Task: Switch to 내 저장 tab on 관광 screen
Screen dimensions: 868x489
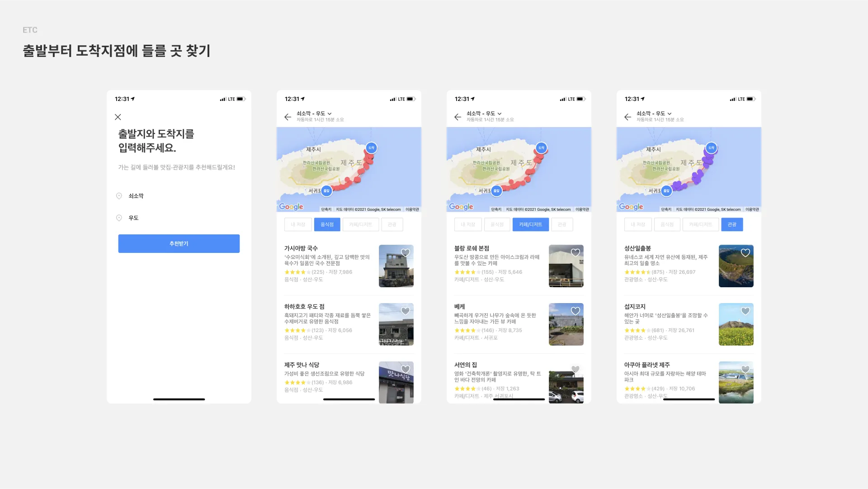Action: [x=638, y=224]
